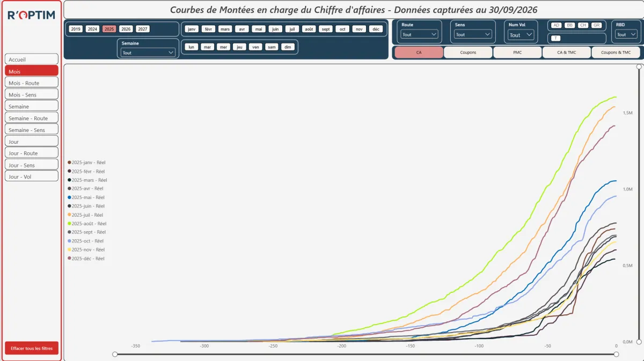The width and height of the screenshot is (644, 361).
Task: Deselect the 2025 year filter
Action: (109, 29)
